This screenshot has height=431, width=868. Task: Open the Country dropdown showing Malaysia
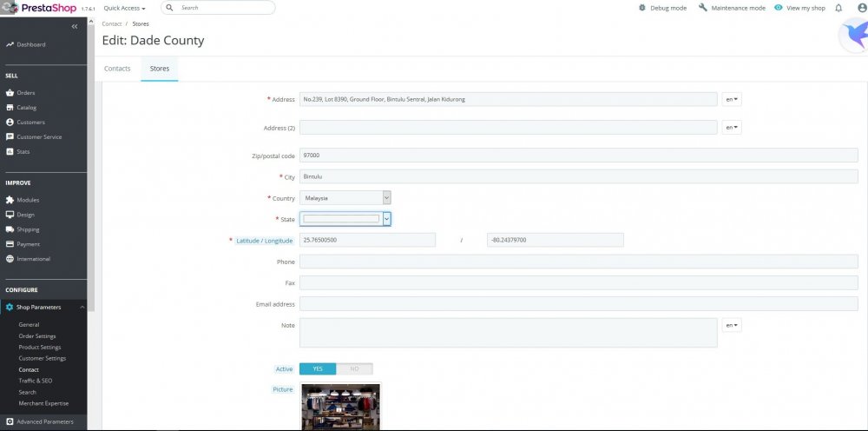tap(345, 198)
